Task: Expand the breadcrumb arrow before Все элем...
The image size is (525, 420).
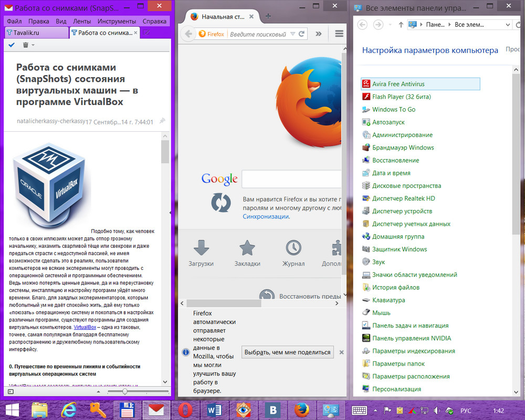Action: pyautogui.click(x=450, y=25)
